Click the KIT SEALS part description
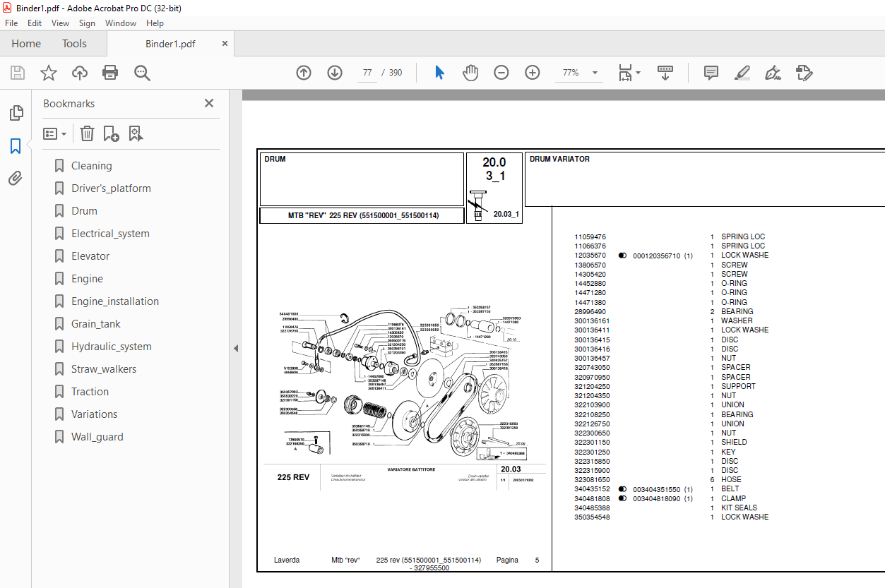The height and width of the screenshot is (588, 885). (739, 508)
